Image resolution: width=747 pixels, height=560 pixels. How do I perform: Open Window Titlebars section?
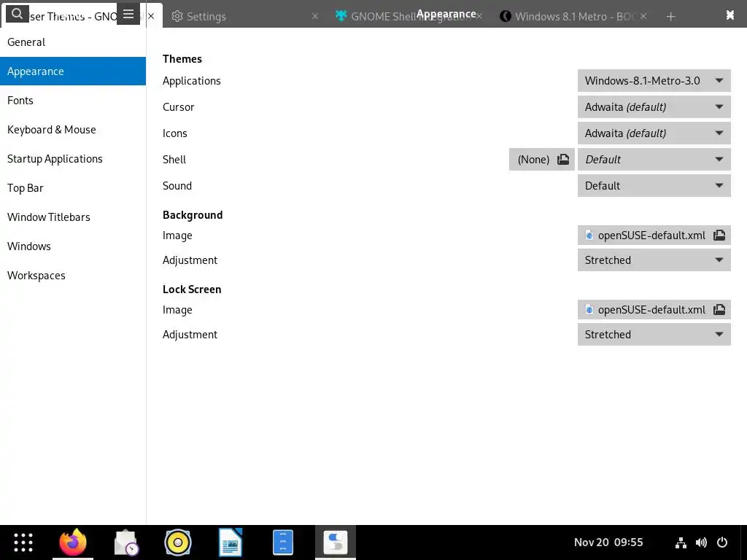coord(73,217)
